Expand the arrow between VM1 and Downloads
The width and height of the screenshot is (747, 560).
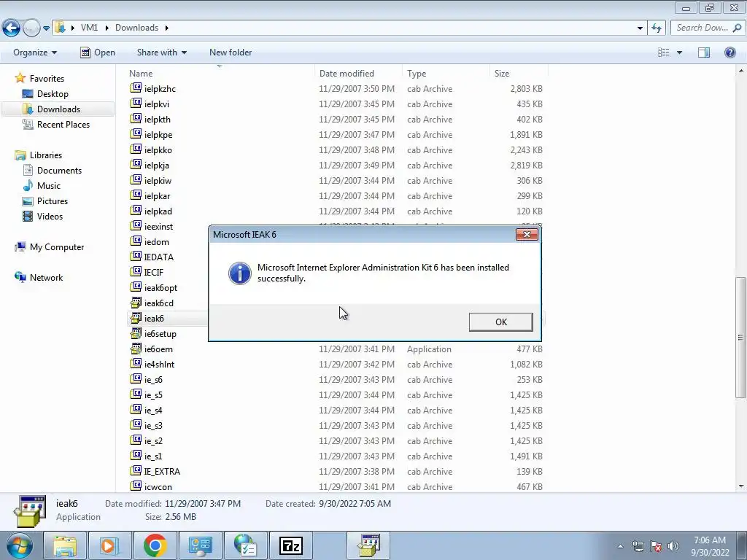tap(107, 28)
